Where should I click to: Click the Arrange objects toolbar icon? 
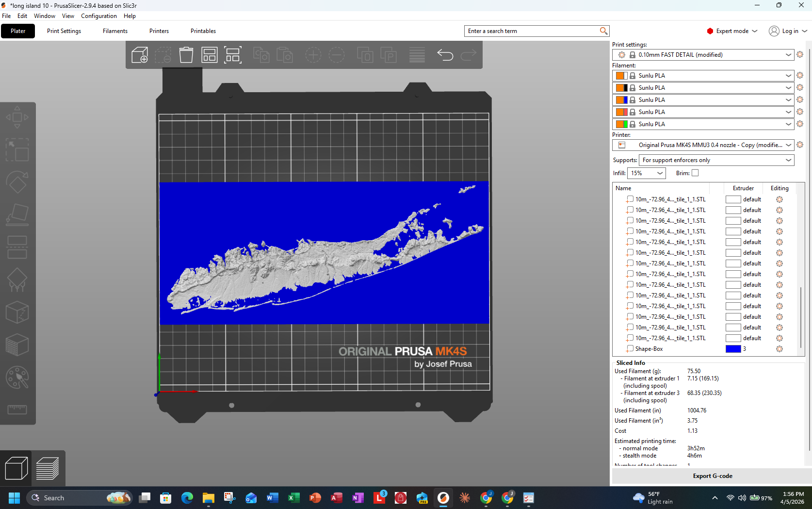(210, 55)
